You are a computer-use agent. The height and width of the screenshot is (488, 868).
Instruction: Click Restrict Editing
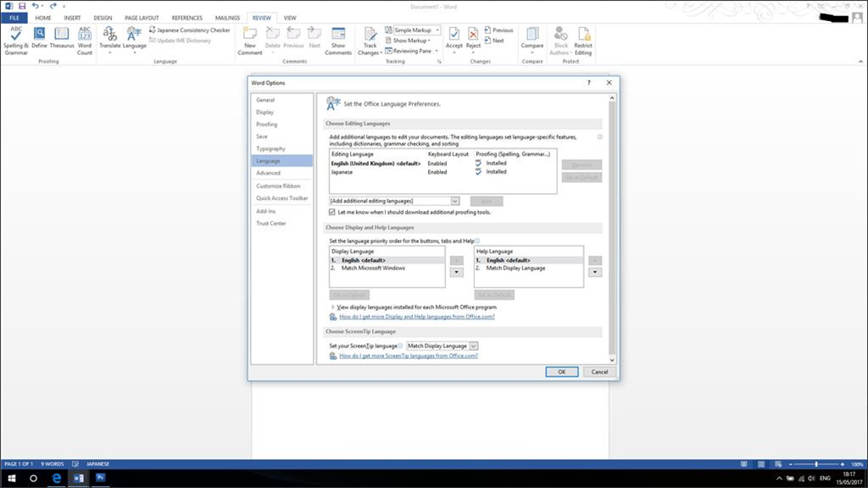pyautogui.click(x=583, y=41)
